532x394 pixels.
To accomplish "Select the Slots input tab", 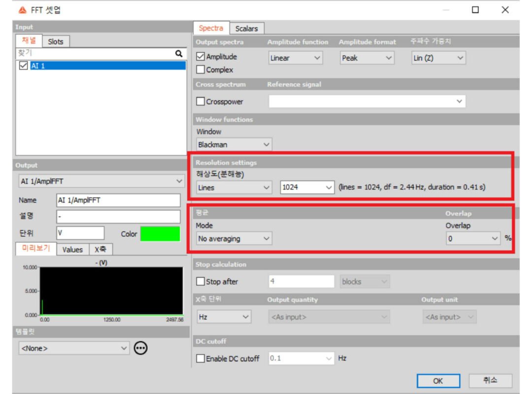I will 56,41.
